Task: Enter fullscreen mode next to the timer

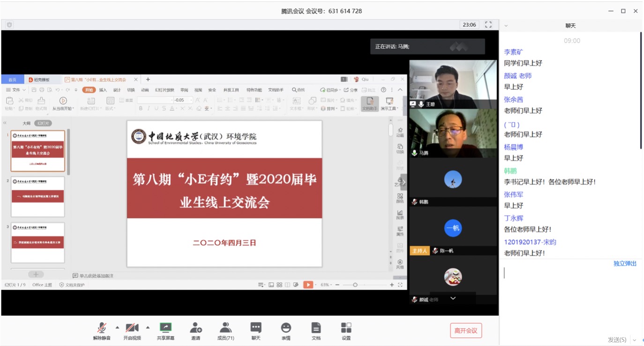Action: point(488,25)
